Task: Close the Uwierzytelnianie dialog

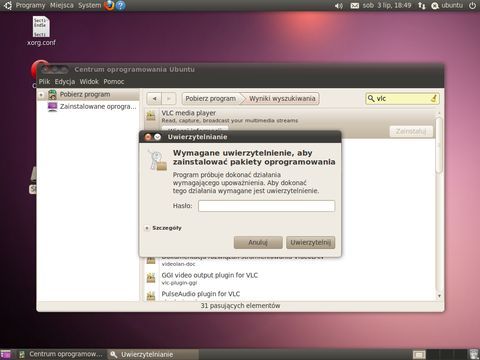Action: [148, 137]
